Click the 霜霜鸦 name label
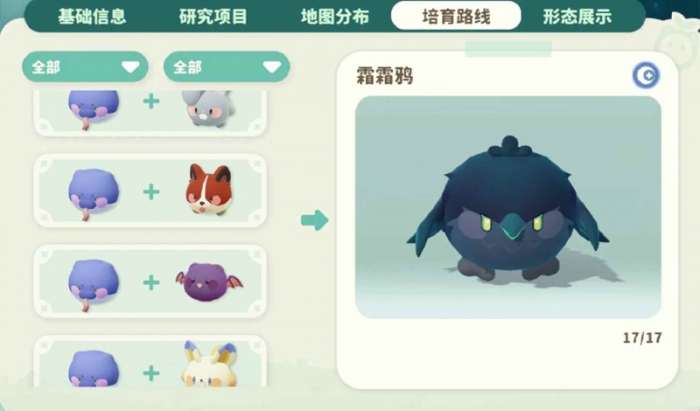Viewport: 700px width, 411px height. tap(385, 76)
